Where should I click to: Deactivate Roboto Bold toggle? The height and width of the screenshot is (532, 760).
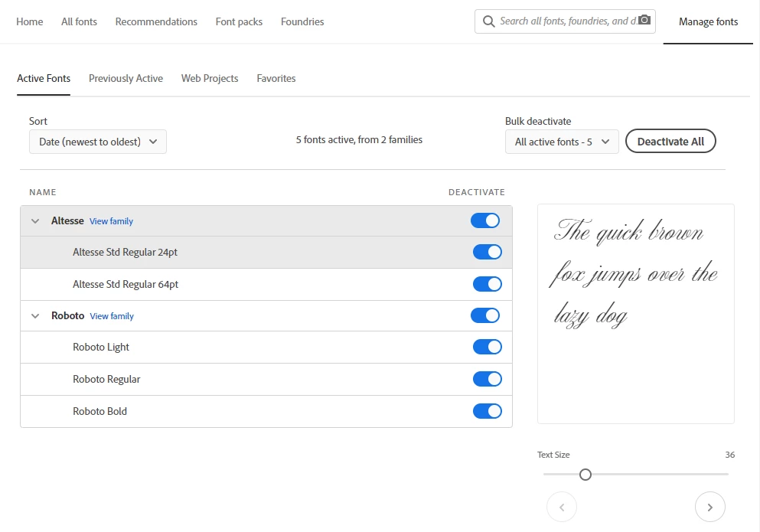pos(487,411)
